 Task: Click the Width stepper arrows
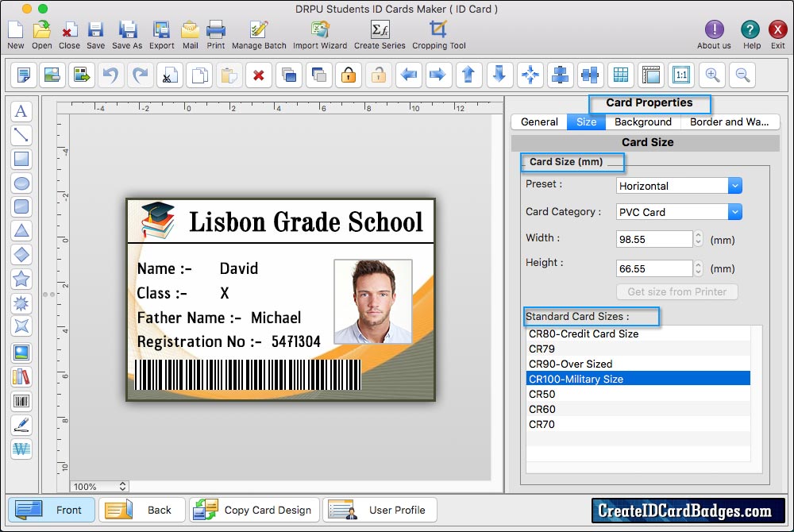(698, 239)
